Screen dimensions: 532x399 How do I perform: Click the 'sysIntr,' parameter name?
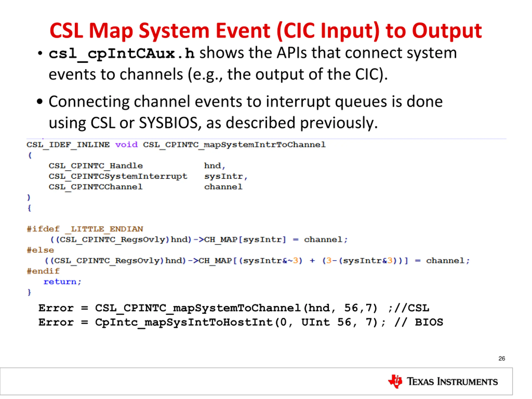coord(226,176)
